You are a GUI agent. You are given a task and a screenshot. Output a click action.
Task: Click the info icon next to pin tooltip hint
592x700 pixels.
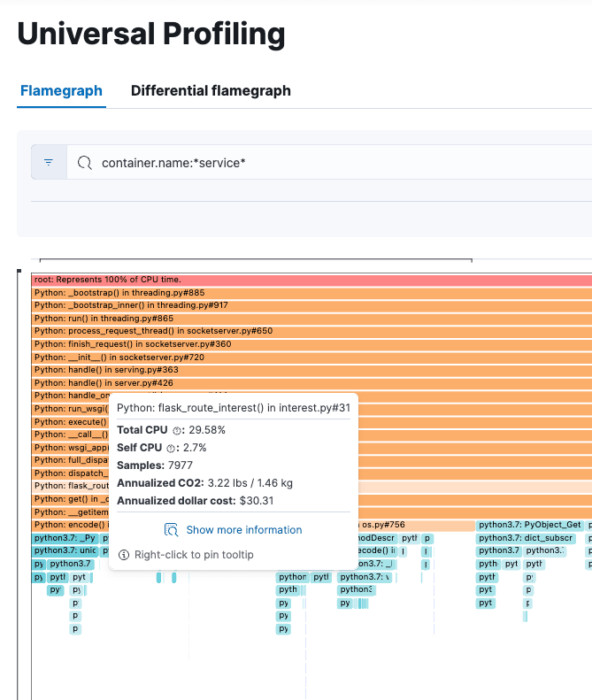[x=124, y=555]
